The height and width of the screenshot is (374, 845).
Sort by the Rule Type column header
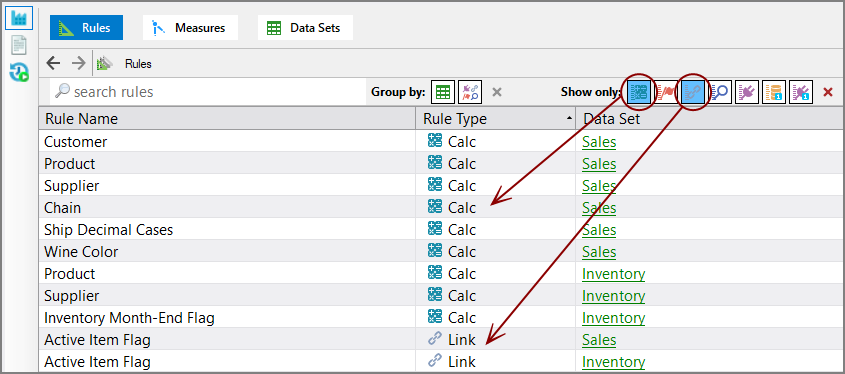click(496, 119)
